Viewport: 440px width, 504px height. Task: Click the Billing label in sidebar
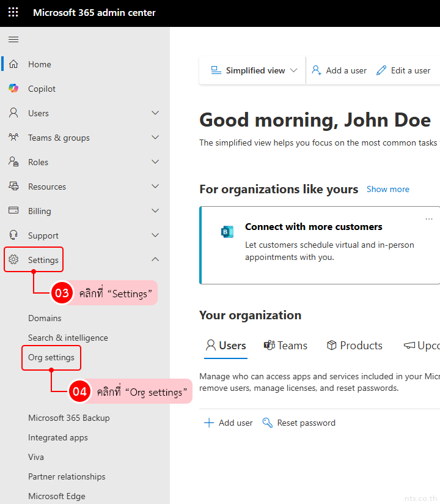(40, 211)
